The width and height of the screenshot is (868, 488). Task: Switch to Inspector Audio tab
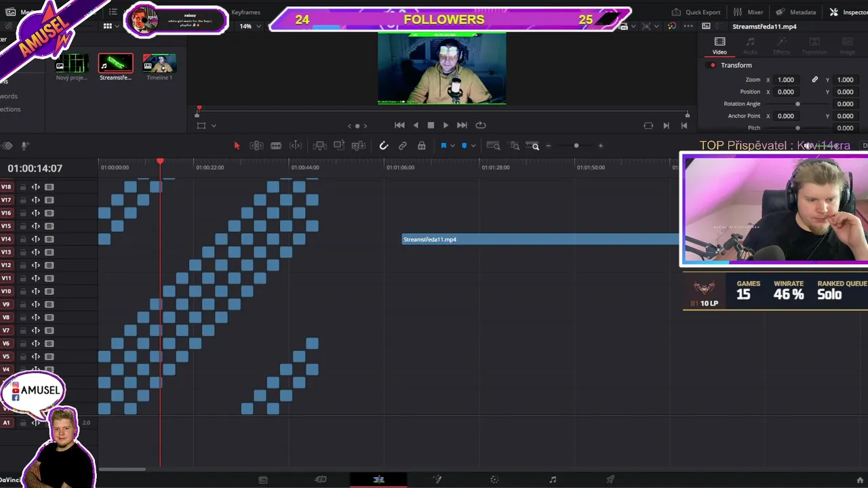click(x=751, y=46)
